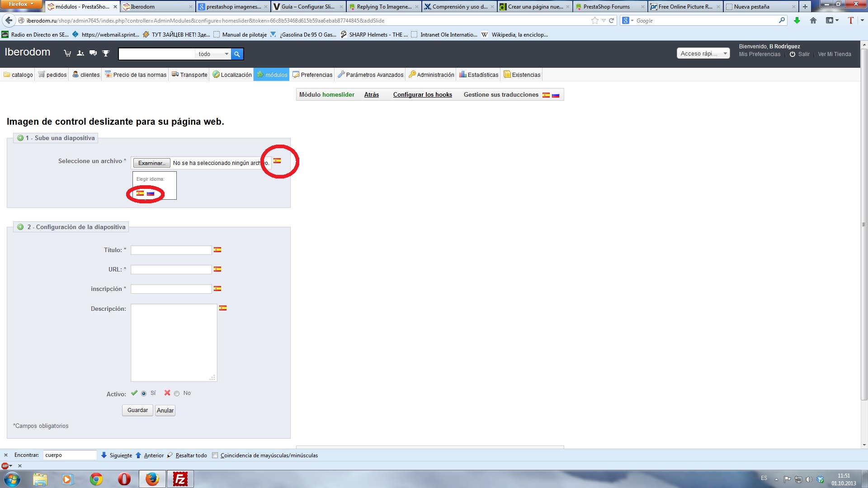The height and width of the screenshot is (488, 868).
Task: Select Russian flag in language chooser popup
Action: (x=151, y=193)
